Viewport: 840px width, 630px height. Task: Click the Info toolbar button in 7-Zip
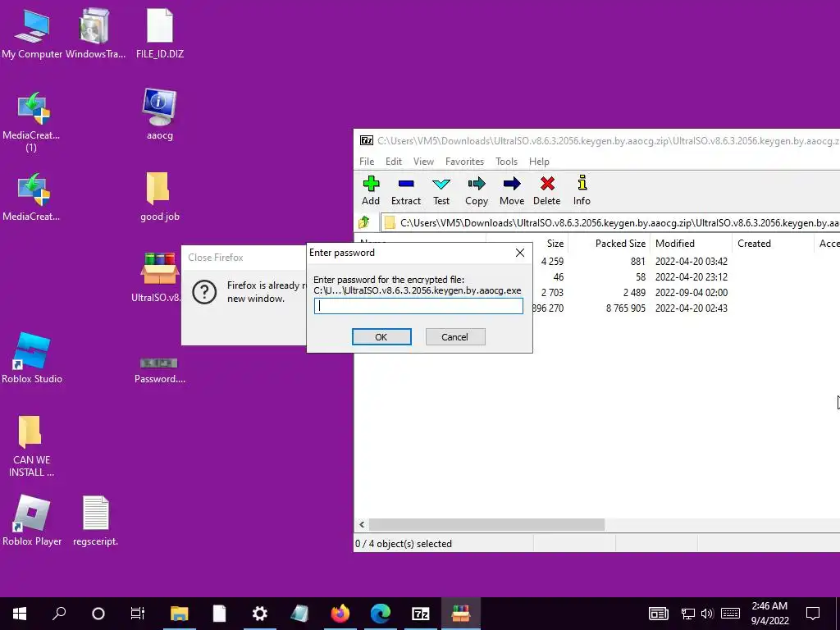pyautogui.click(x=582, y=190)
